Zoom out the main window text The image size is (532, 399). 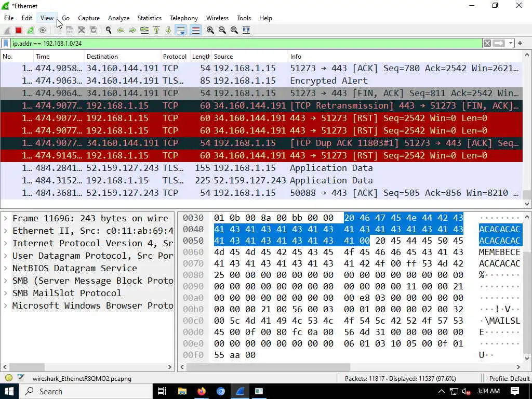222,30
